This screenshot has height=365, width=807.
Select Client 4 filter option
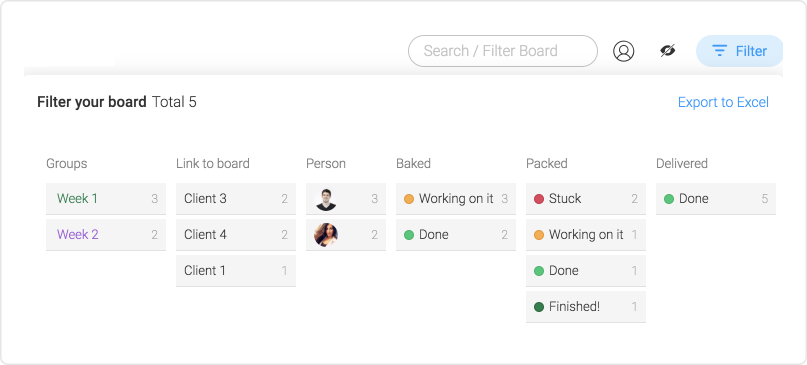(x=236, y=235)
